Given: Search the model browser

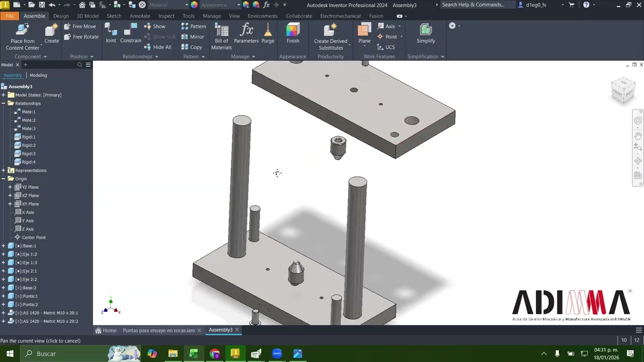Looking at the screenshot, I should (79, 65).
